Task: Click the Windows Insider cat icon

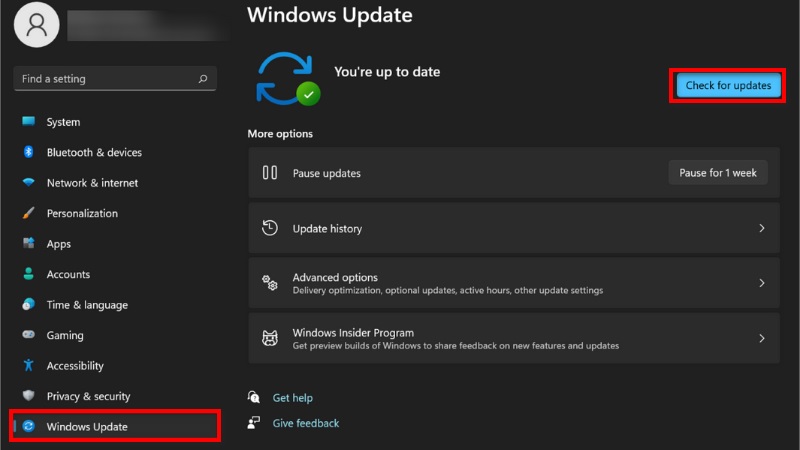Action: click(x=270, y=338)
